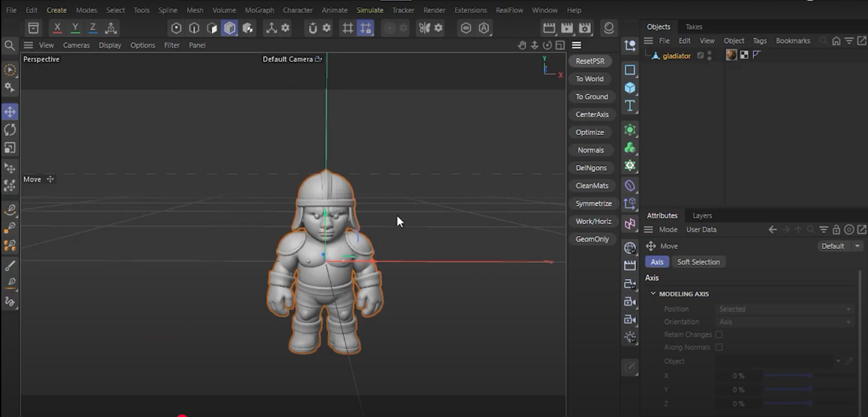Viewport: 868px width, 417px height.
Task: Toggle the X axis lock
Action: click(x=57, y=28)
